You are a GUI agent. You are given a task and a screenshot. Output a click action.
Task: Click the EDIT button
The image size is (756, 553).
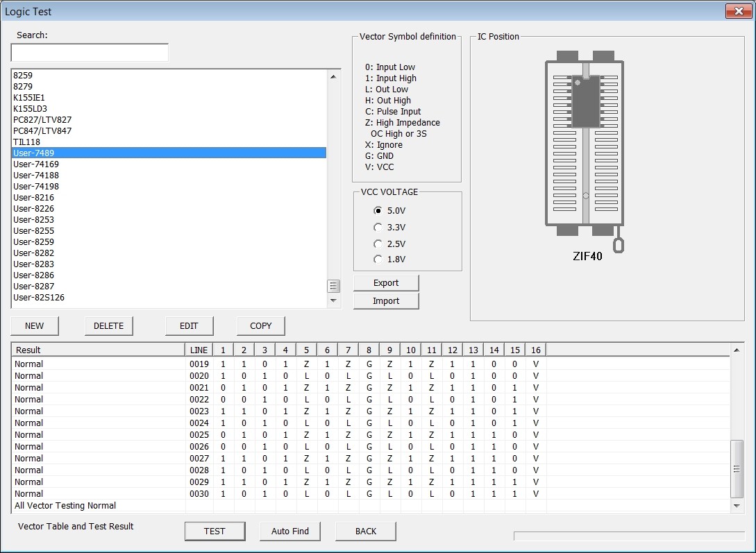point(189,325)
